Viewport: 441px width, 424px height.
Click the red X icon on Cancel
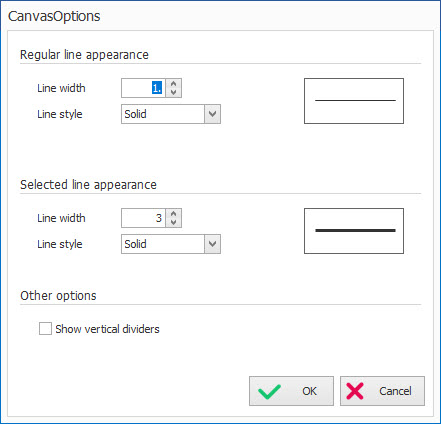pyautogui.click(x=355, y=391)
